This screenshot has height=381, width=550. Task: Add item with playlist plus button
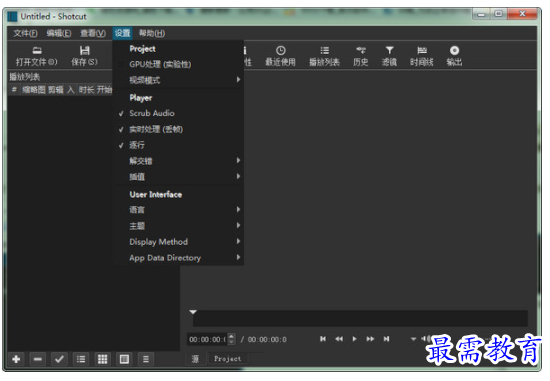16,359
